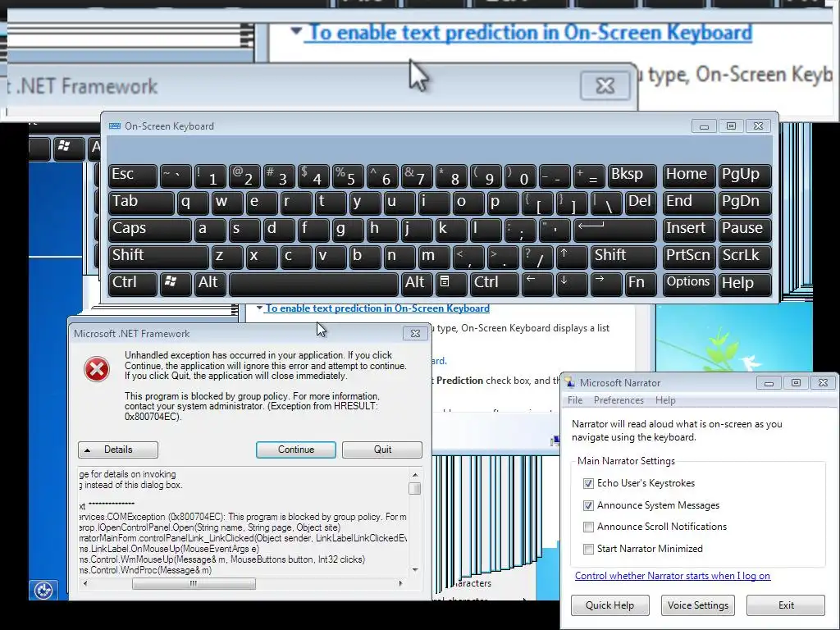Click Continue in .NET Framework dialog
Image resolution: width=840 pixels, height=630 pixels.
[x=295, y=450]
